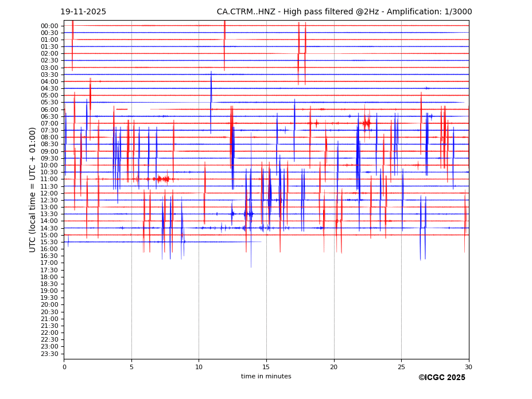The height and width of the screenshot is (399, 532).
Task: Select the ©ICGC 2025 copyright text
Action: 441,378
